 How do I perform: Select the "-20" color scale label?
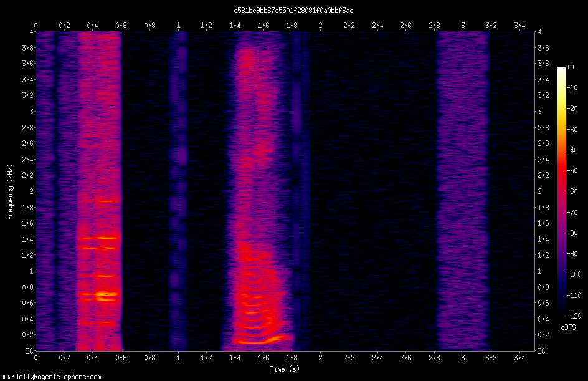[572, 109]
